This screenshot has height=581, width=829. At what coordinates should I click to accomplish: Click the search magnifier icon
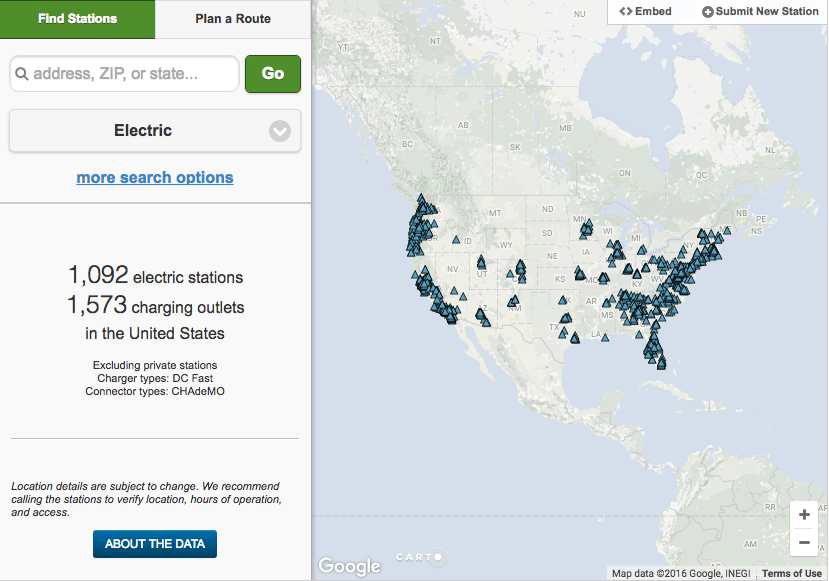[x=23, y=73]
